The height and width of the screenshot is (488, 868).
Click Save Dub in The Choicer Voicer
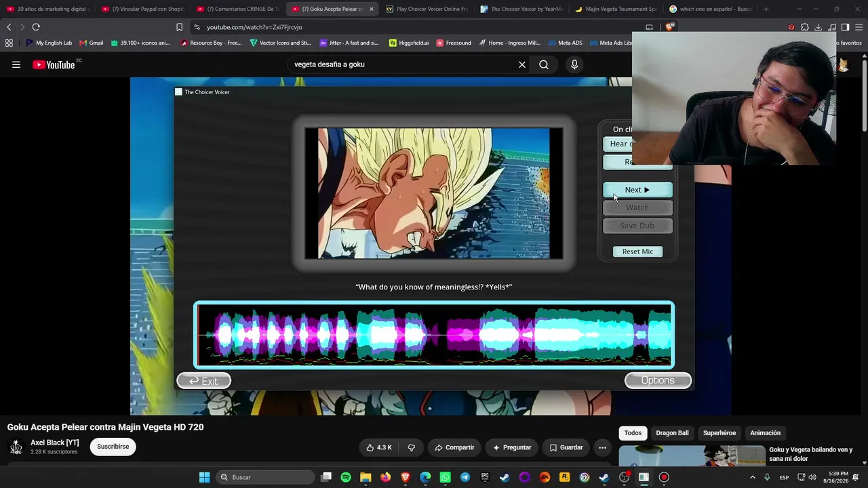[637, 226]
